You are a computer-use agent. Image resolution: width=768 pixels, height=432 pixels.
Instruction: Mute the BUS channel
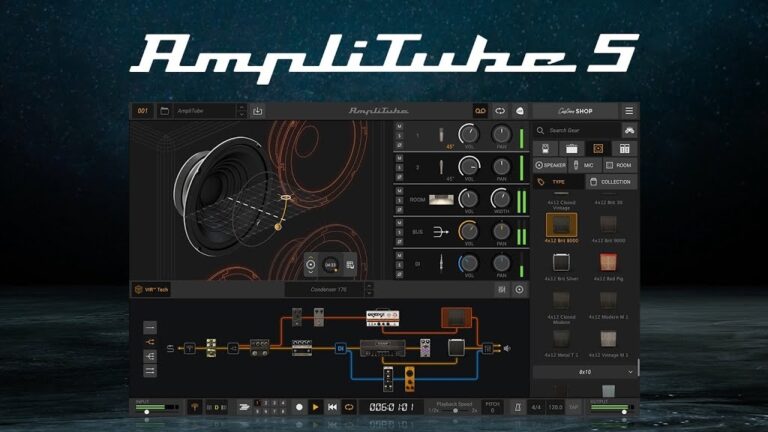pos(399,223)
